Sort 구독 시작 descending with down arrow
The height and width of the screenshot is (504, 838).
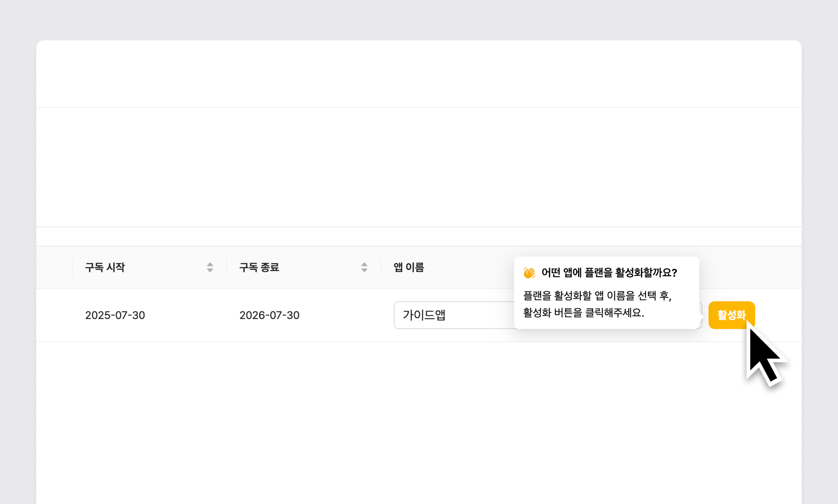click(x=210, y=270)
